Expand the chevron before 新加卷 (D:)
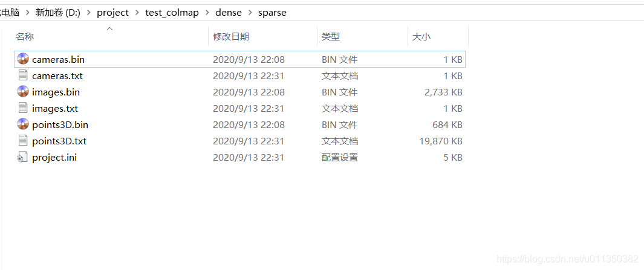644x270 pixels. click(x=28, y=13)
